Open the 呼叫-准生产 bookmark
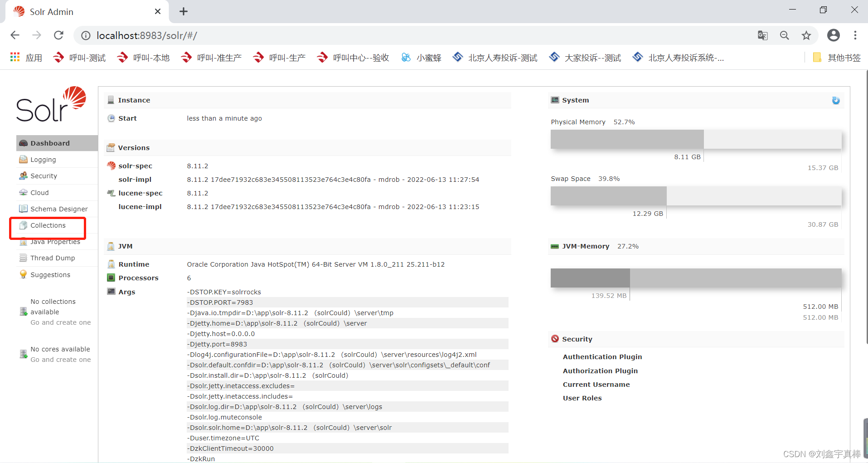The width and height of the screenshot is (868, 463). (x=211, y=58)
